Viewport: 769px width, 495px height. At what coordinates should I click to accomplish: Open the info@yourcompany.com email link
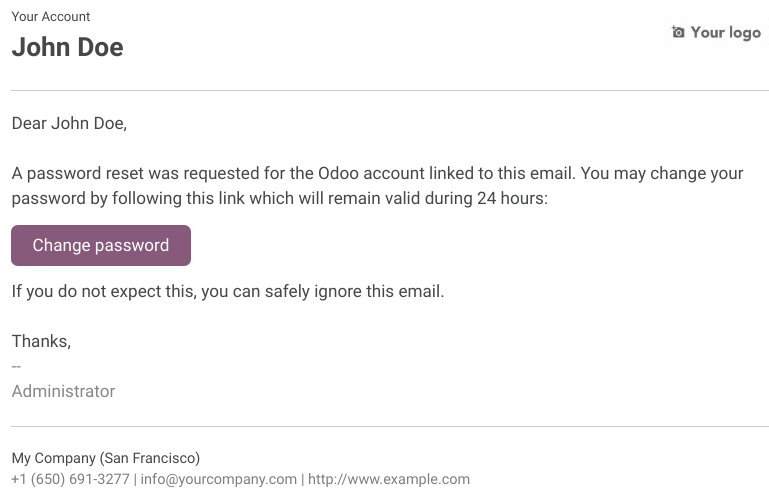click(219, 479)
